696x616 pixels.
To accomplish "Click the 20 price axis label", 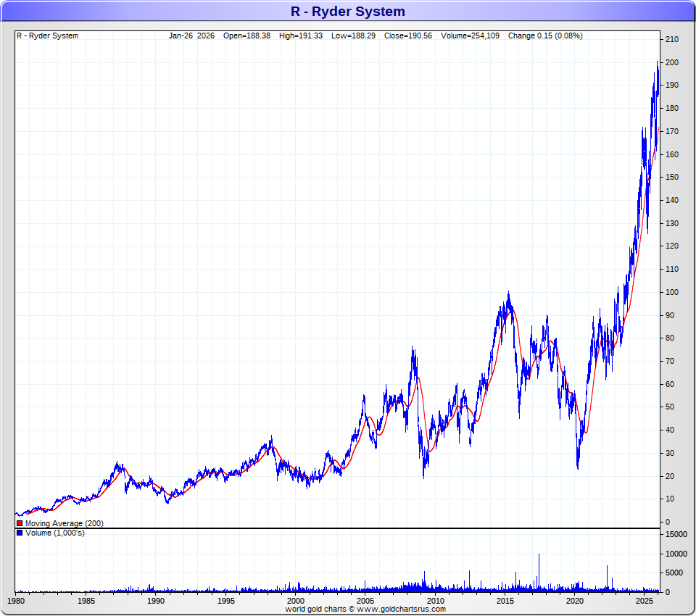I will click(x=670, y=476).
